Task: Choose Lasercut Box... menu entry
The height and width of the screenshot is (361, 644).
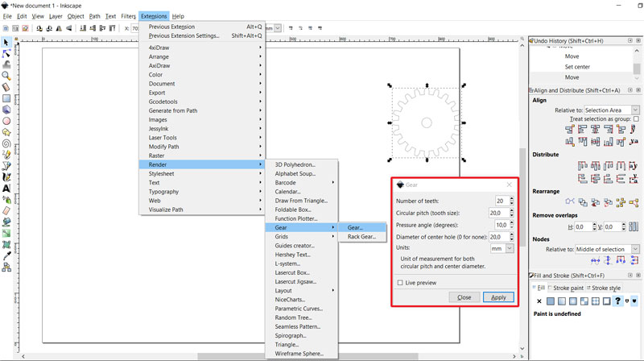Action: click(302, 272)
